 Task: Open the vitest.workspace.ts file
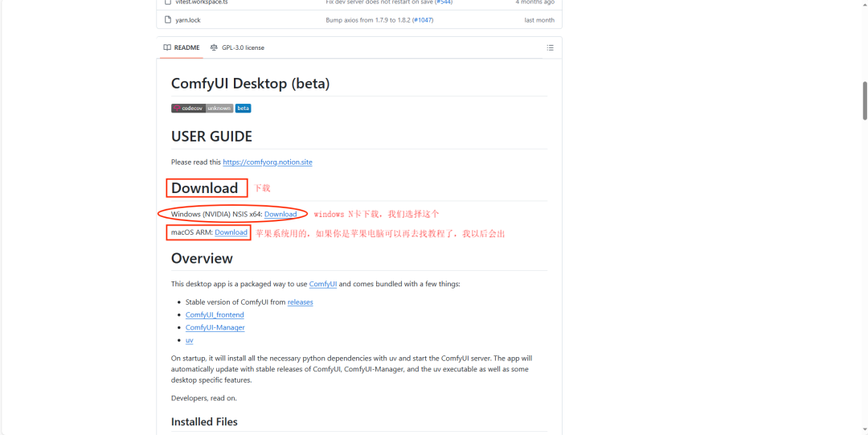(202, 2)
